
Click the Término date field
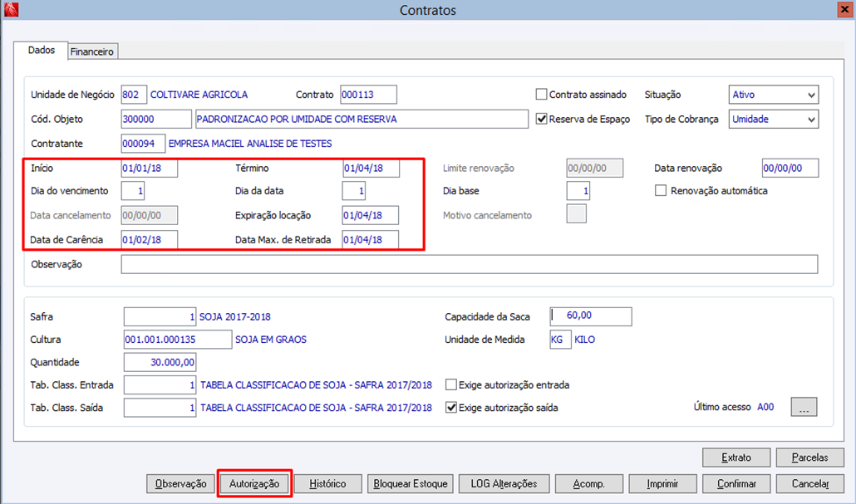click(371, 168)
